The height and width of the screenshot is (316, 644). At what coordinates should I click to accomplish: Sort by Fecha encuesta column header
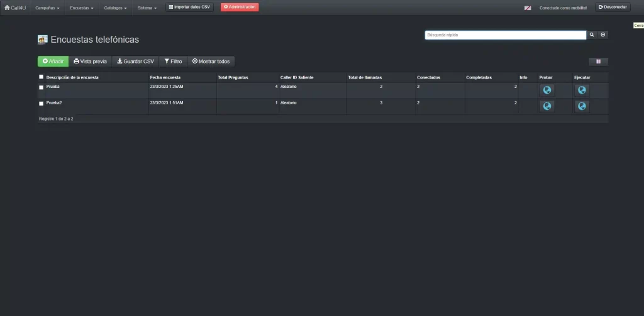(x=165, y=77)
